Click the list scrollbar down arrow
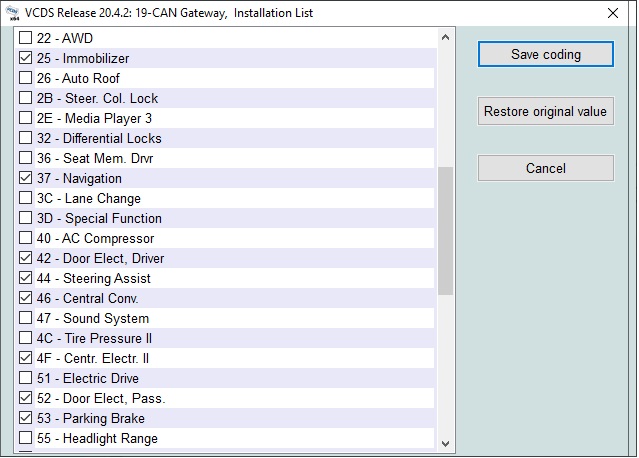Viewport: 639px width, 458px height. (x=445, y=443)
